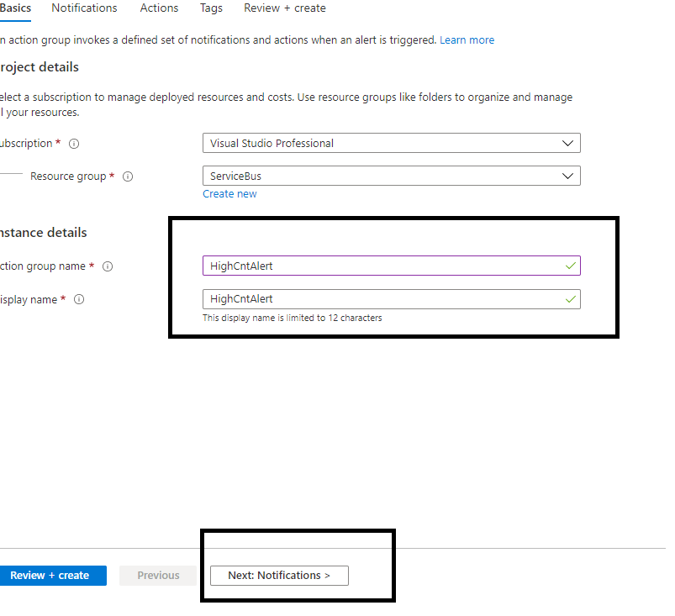Follow the Learn more link

coord(467,40)
